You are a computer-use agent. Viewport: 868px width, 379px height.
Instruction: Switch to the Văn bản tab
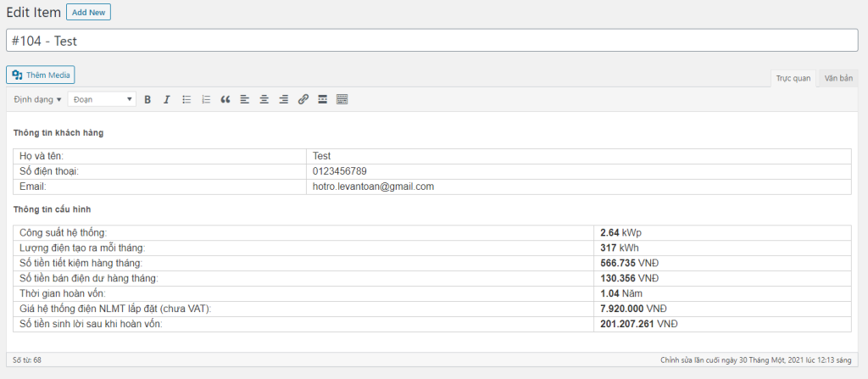[x=838, y=78]
